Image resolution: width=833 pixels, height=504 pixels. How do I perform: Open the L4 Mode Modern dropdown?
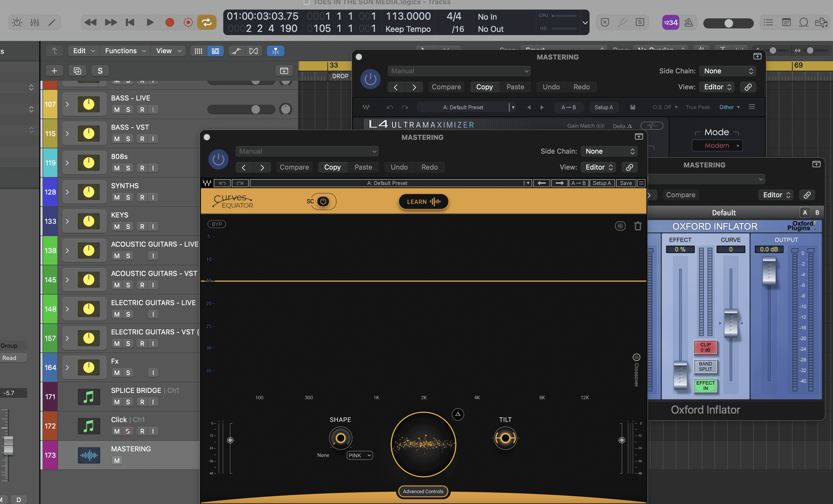[717, 145]
